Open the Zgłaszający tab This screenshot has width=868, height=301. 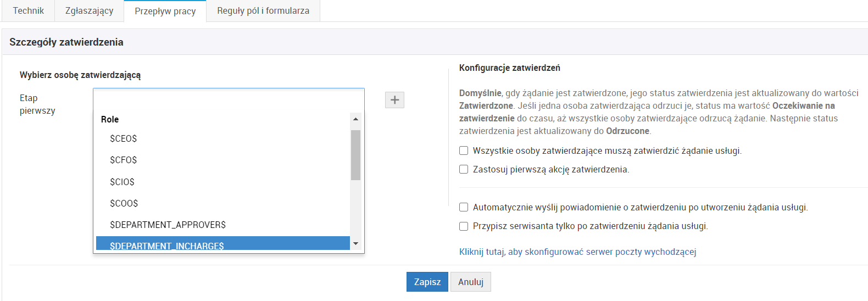point(89,11)
